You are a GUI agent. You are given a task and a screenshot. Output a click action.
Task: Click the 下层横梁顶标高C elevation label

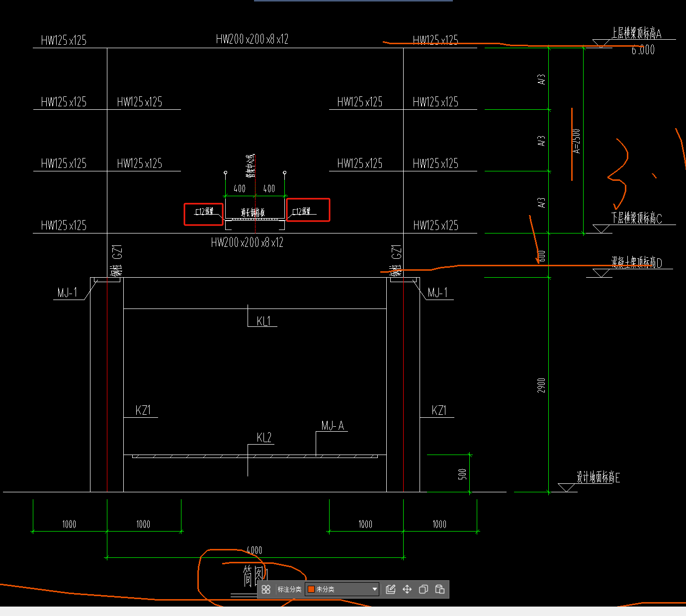pos(637,218)
